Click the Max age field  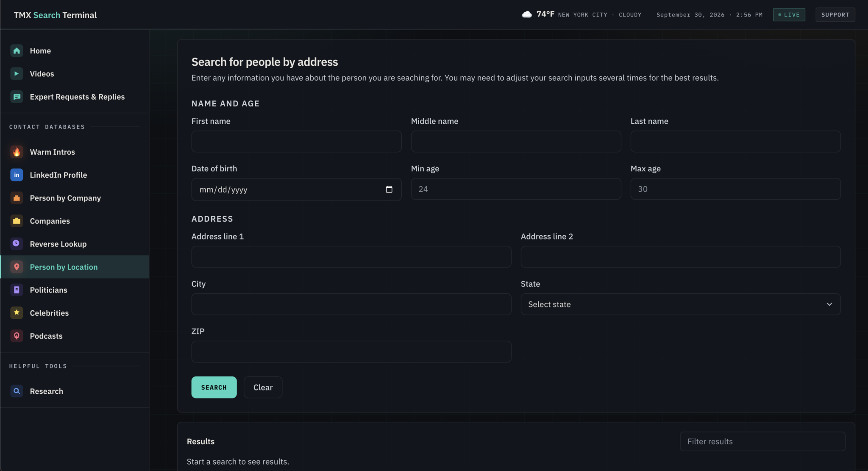[x=735, y=189]
